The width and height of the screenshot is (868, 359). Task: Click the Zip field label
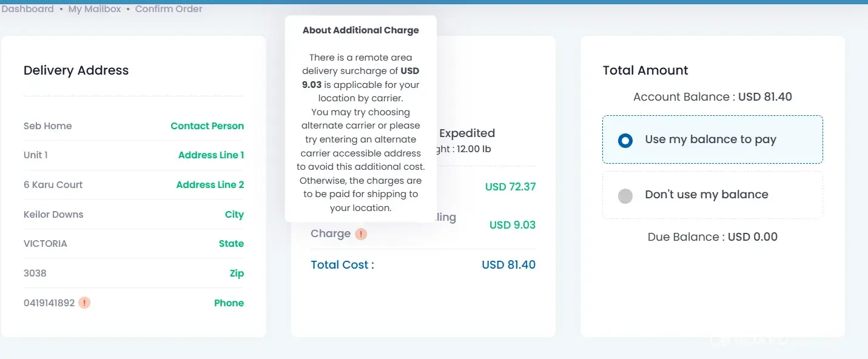coord(237,273)
